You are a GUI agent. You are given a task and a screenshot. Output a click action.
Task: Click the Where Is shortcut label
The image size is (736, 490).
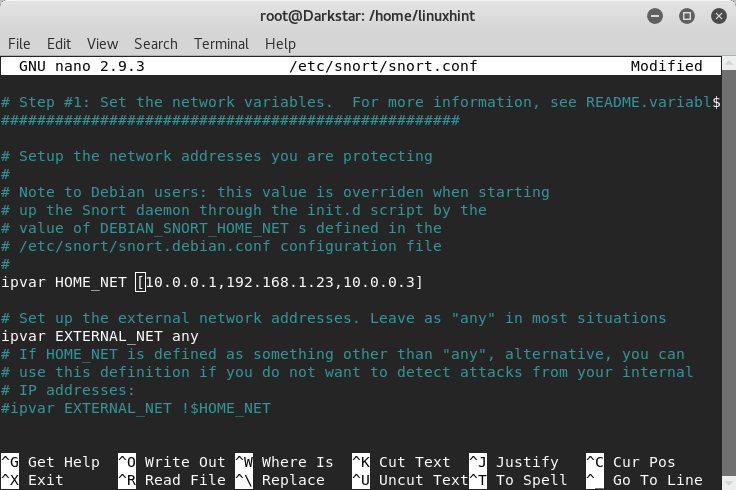[x=297, y=462]
